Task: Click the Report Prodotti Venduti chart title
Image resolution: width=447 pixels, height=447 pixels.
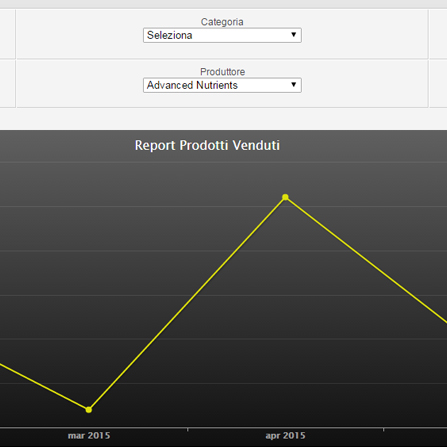Action: tap(207, 145)
